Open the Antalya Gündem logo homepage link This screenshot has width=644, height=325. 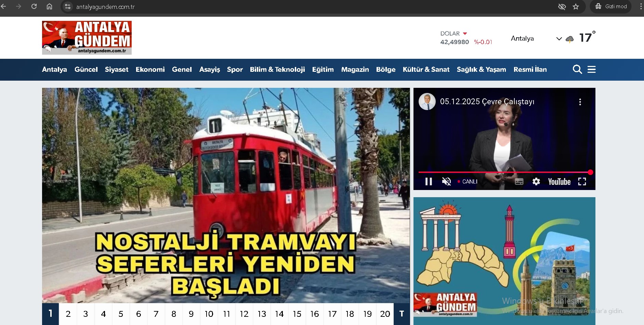click(86, 38)
